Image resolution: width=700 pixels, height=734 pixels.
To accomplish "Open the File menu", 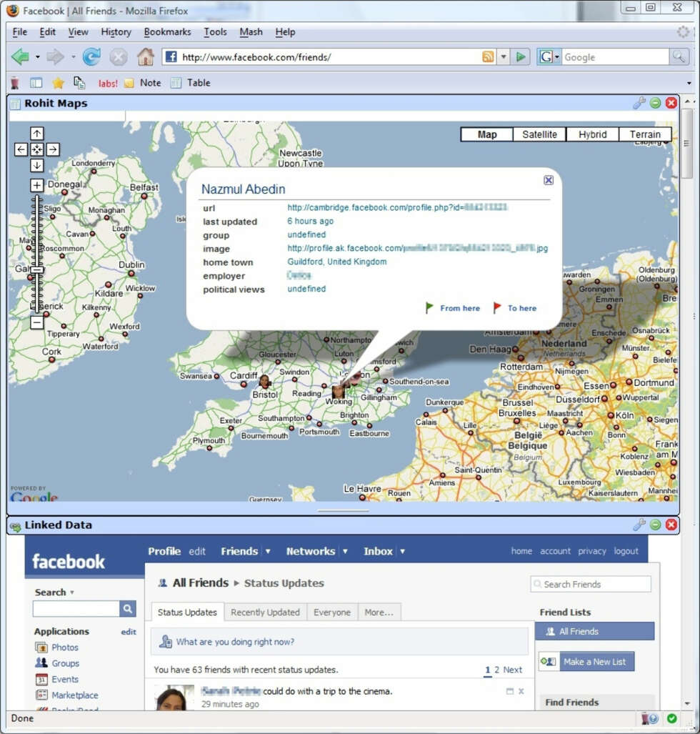I will click(20, 32).
